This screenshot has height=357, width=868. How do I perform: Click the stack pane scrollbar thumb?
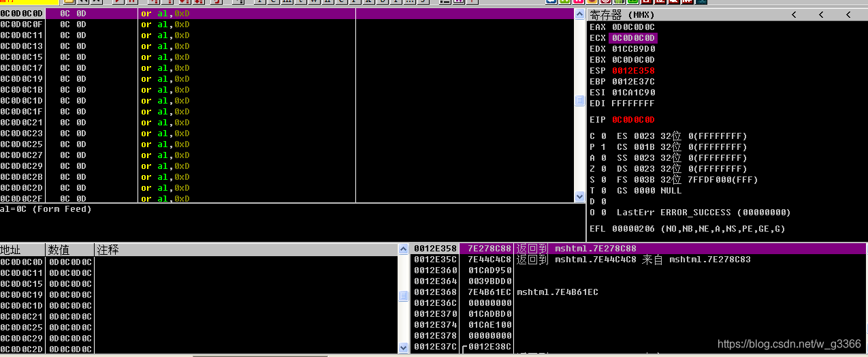pyautogui.click(x=404, y=296)
